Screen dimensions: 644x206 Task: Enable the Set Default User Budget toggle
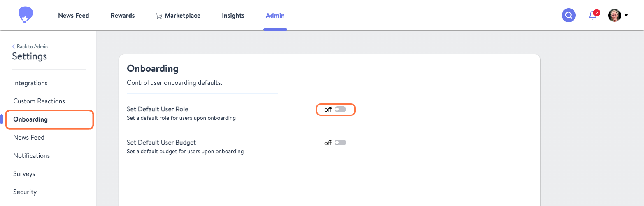(340, 143)
